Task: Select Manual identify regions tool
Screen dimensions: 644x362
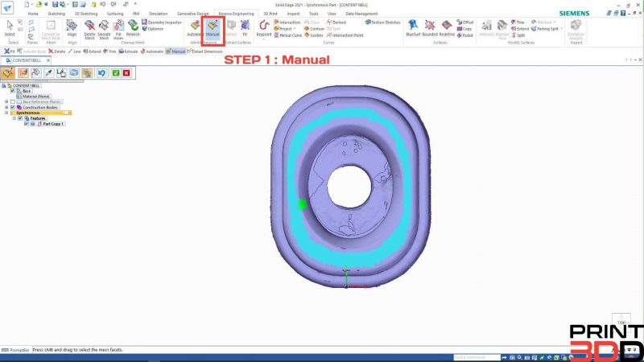Action: (213, 28)
